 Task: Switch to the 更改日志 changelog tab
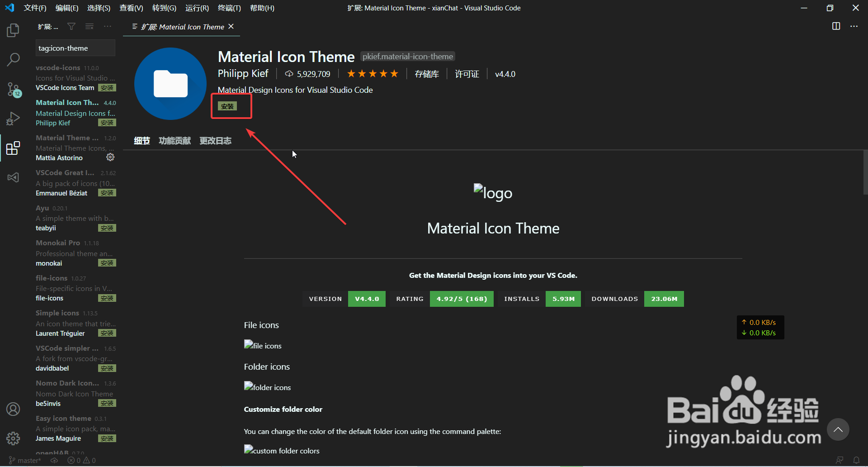click(x=215, y=141)
